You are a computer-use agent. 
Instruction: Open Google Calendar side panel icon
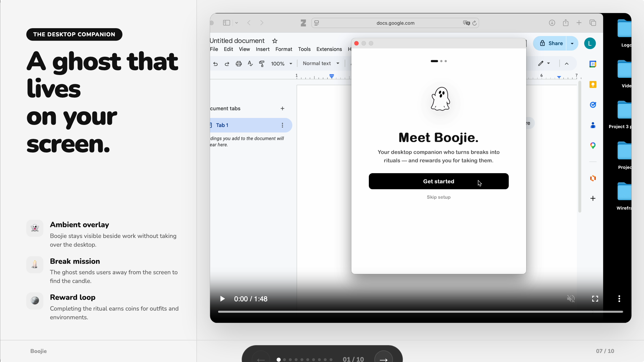[593, 64]
